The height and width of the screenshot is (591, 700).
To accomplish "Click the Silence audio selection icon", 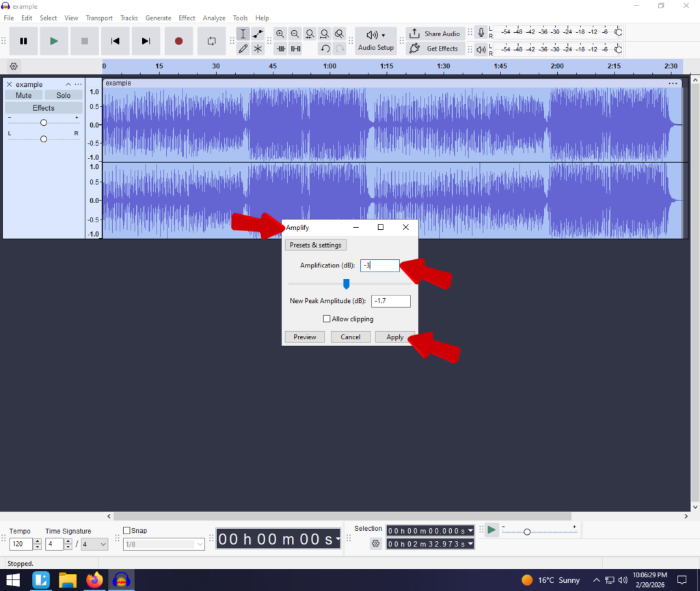I will point(296,49).
